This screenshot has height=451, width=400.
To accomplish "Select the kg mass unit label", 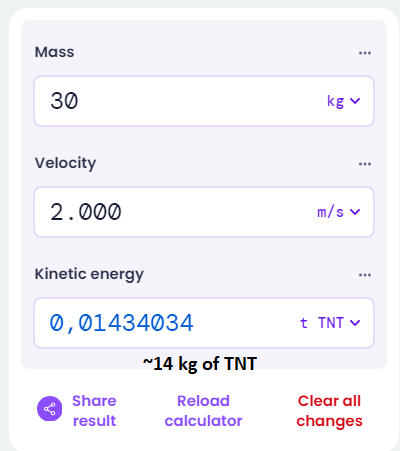I will [x=335, y=101].
